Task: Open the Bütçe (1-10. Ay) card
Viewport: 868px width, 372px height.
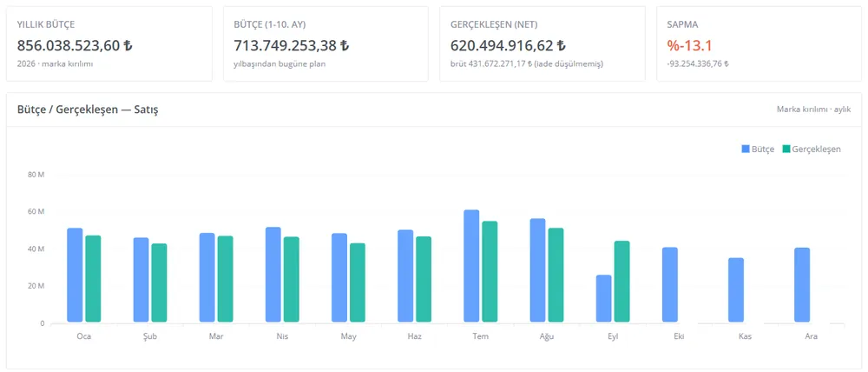Action: [x=325, y=43]
